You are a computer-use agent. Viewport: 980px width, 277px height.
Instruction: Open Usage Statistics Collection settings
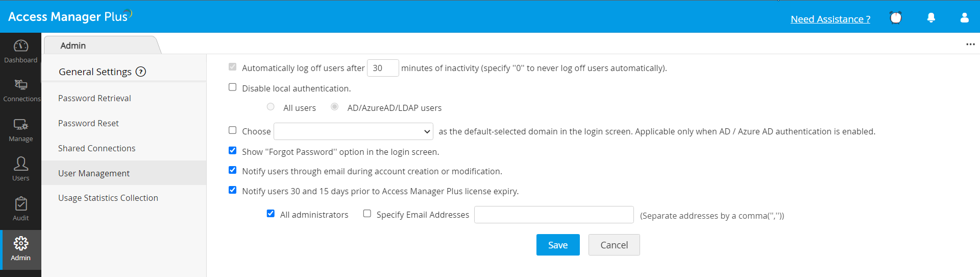pyautogui.click(x=108, y=198)
